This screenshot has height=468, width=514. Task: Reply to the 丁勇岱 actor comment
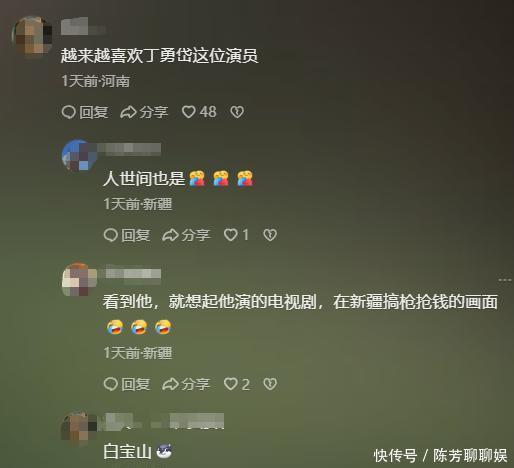(x=85, y=112)
